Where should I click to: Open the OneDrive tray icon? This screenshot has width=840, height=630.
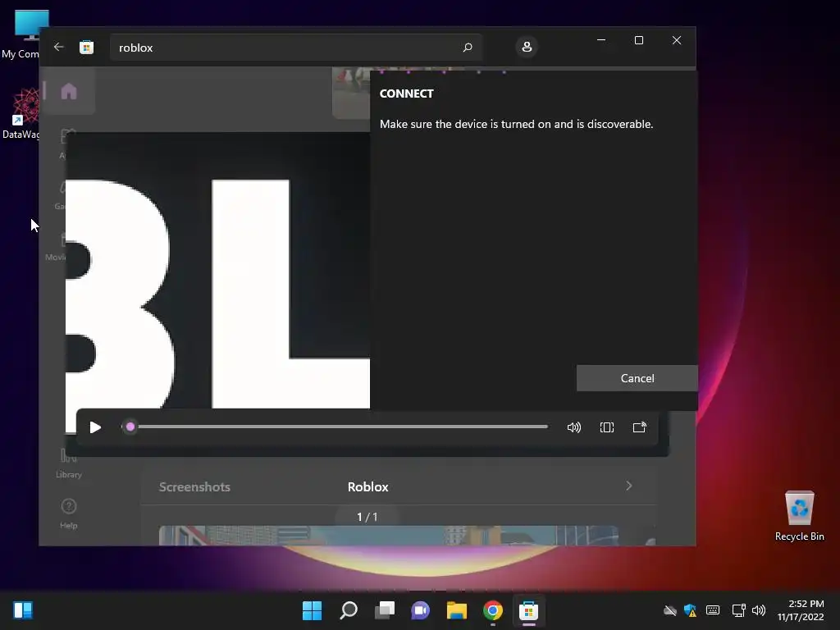coord(670,610)
